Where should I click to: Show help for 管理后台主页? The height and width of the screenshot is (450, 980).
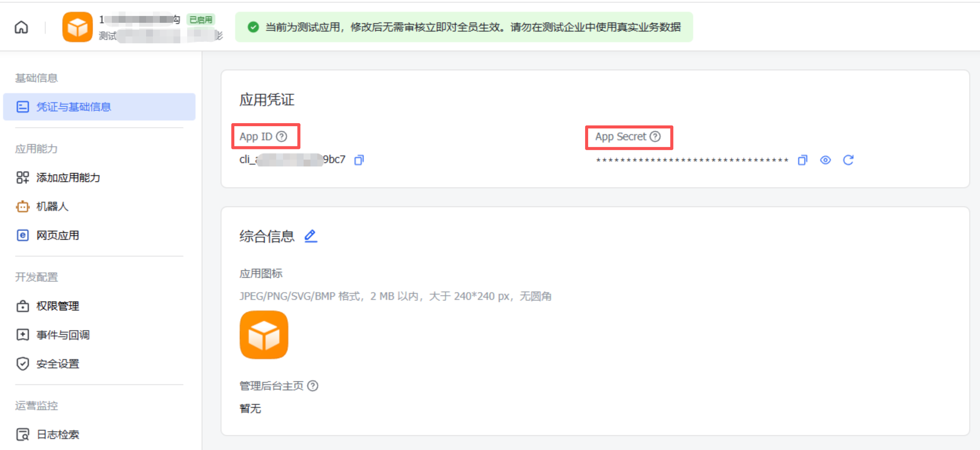click(x=313, y=386)
